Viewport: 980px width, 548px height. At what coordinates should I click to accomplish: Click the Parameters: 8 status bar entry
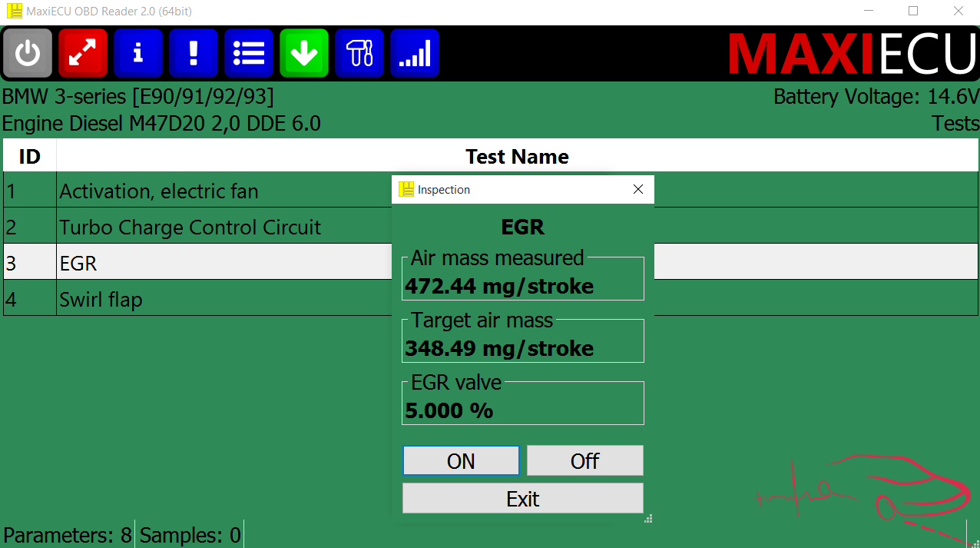(68, 535)
